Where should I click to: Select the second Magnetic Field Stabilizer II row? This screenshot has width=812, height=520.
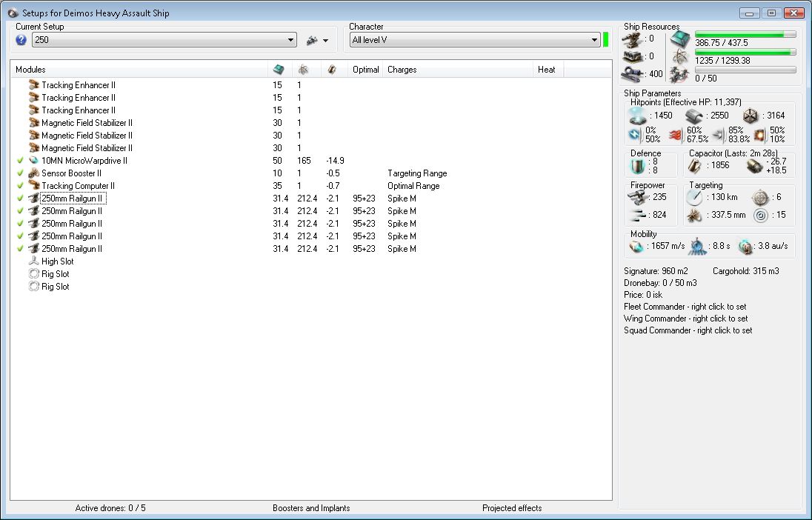[310, 135]
